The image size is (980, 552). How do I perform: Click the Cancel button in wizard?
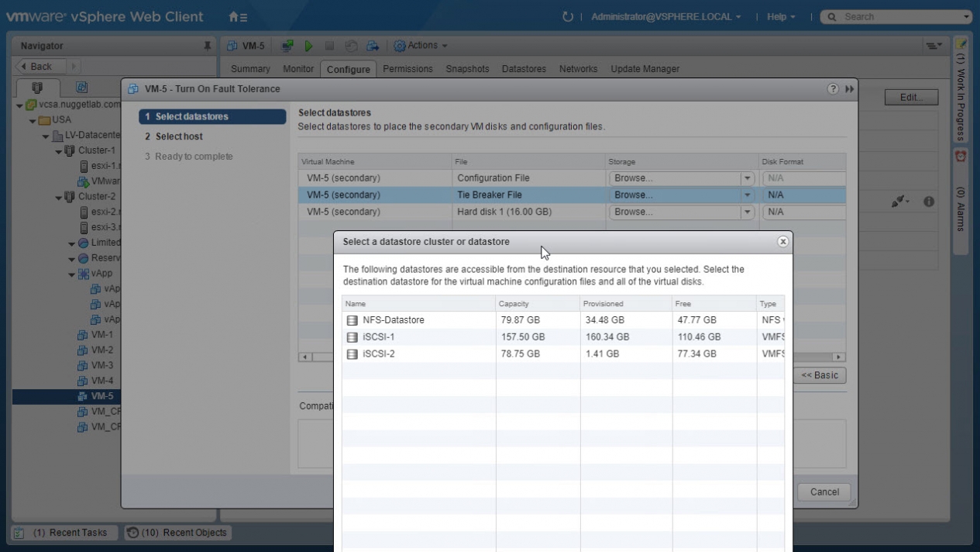pyautogui.click(x=824, y=492)
